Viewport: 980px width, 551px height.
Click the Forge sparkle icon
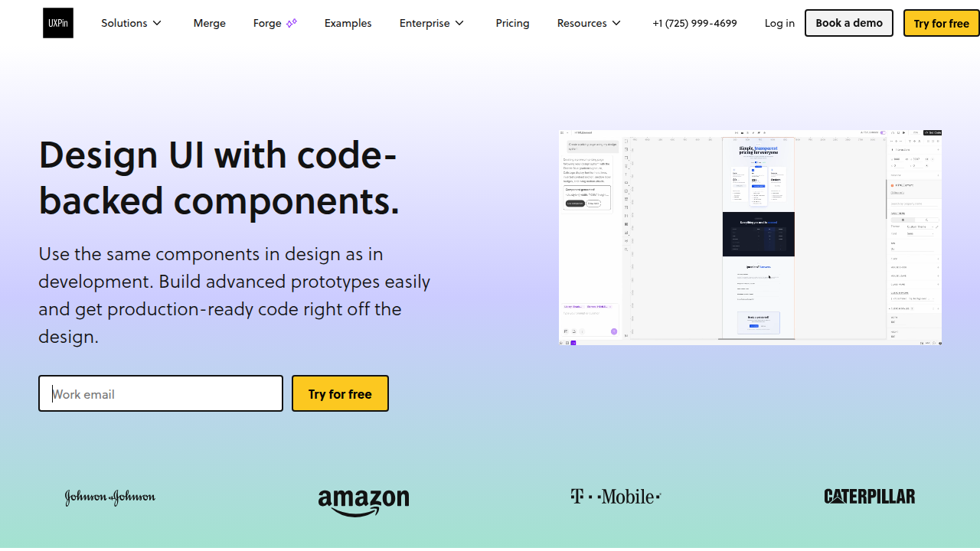pos(292,23)
